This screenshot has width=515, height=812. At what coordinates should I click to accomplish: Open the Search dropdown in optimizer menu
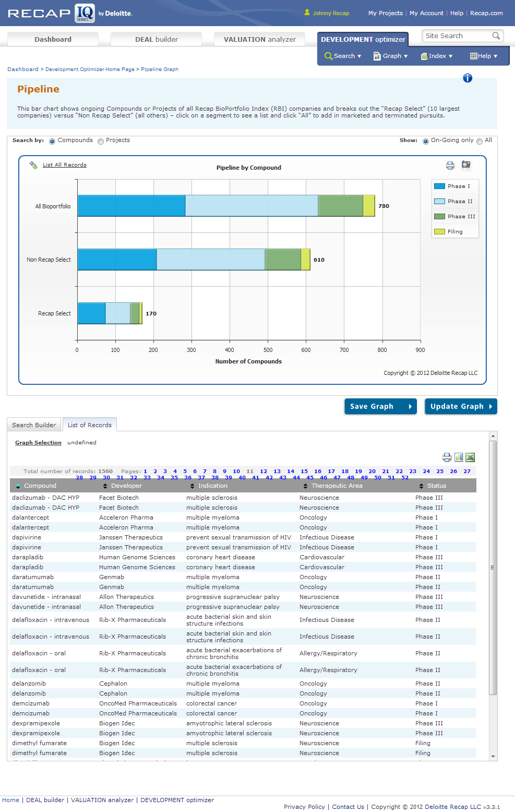343,56
